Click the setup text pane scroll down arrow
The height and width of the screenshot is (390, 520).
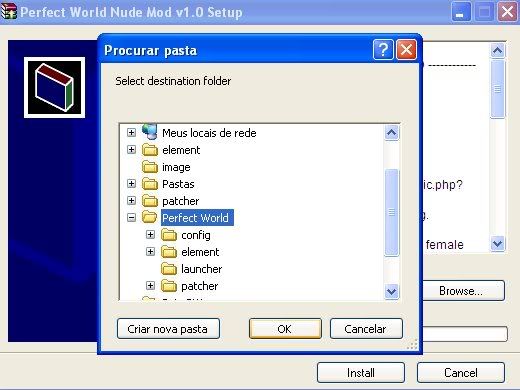497,243
